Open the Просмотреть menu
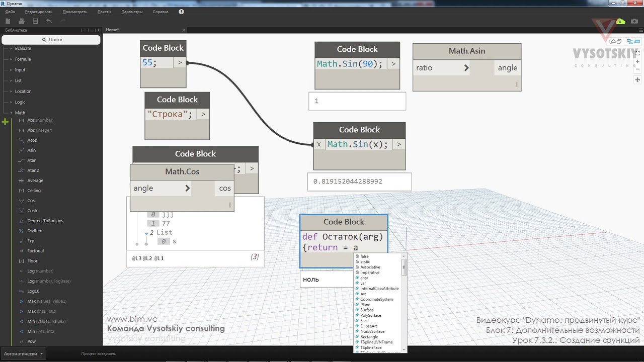The image size is (644, 362). point(75,12)
